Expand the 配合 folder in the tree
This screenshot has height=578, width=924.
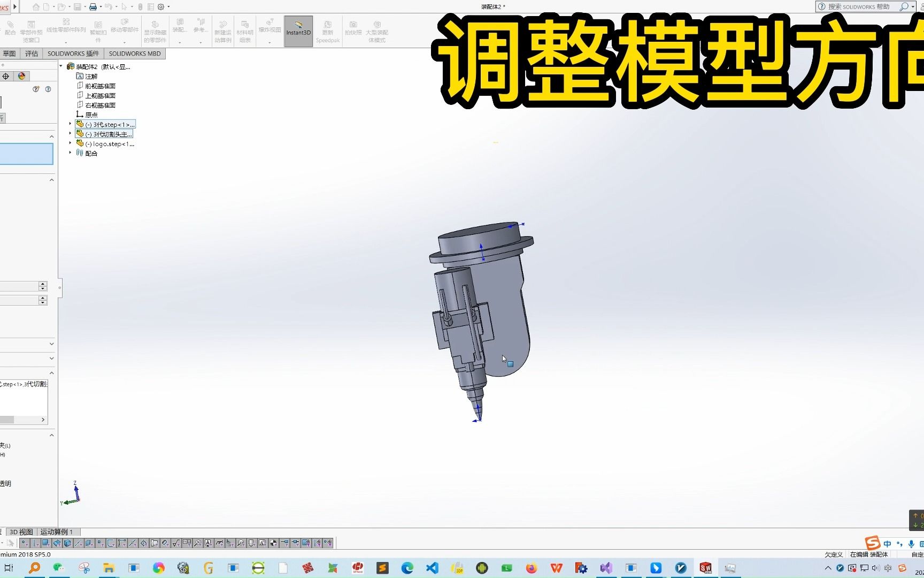tap(70, 154)
